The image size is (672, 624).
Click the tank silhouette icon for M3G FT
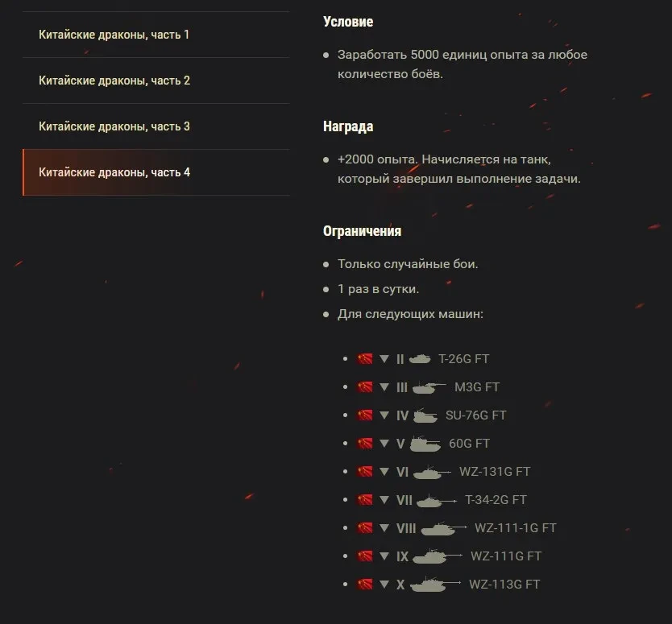pyautogui.click(x=429, y=387)
